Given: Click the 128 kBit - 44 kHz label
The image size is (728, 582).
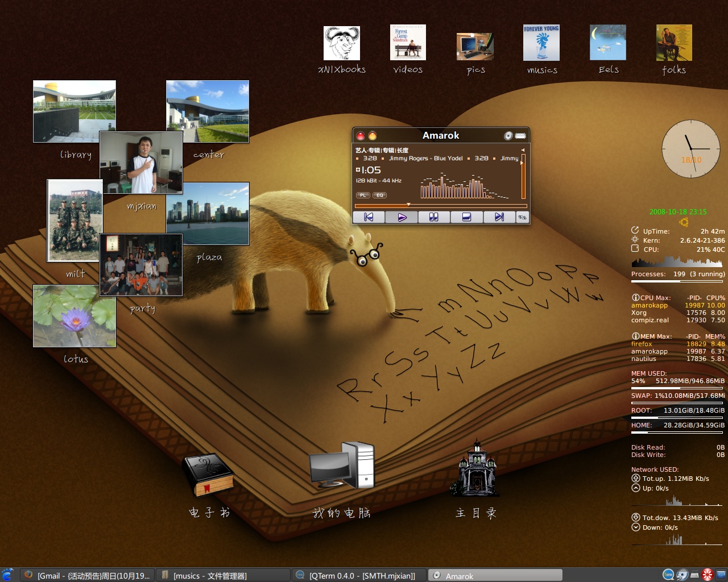Looking at the screenshot, I should coord(379,181).
